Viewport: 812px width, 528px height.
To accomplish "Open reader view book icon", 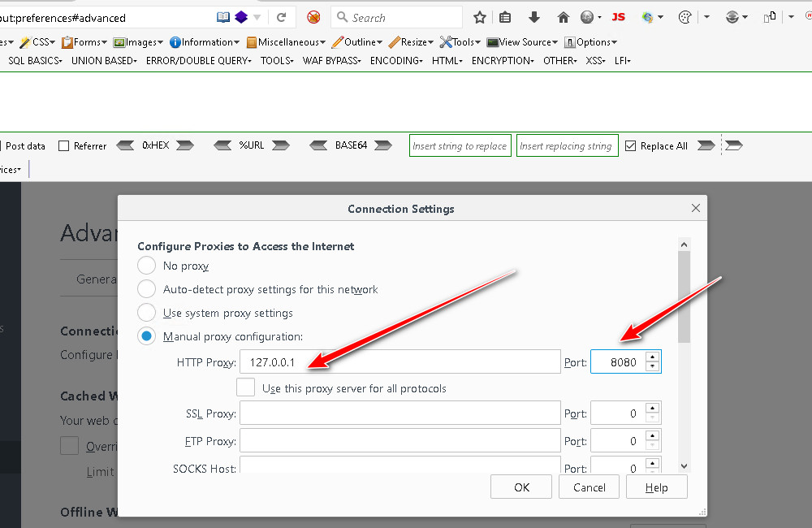I will [223, 17].
